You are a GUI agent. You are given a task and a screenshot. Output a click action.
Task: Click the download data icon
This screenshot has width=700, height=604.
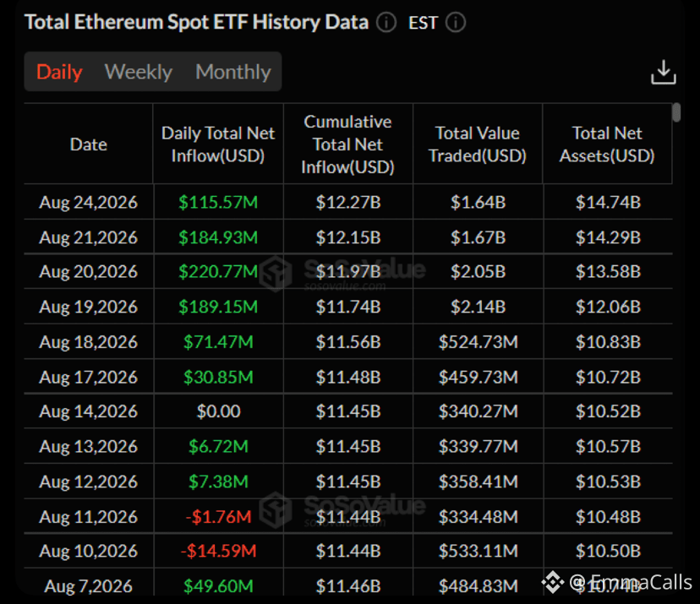(x=664, y=73)
